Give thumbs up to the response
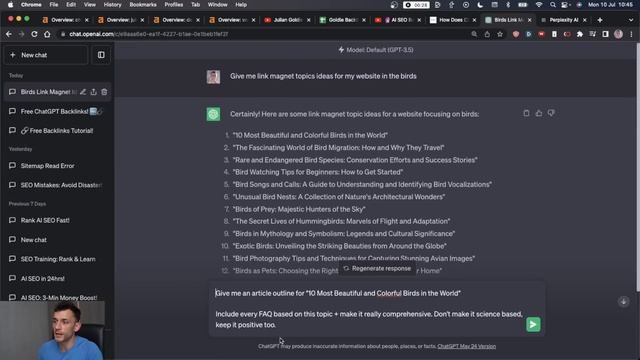The width and height of the screenshot is (640, 360). pyautogui.click(x=539, y=113)
